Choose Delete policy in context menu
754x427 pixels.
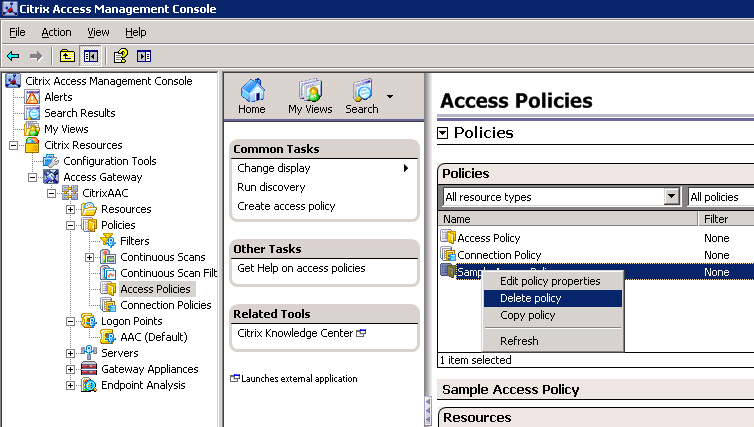coord(553,298)
